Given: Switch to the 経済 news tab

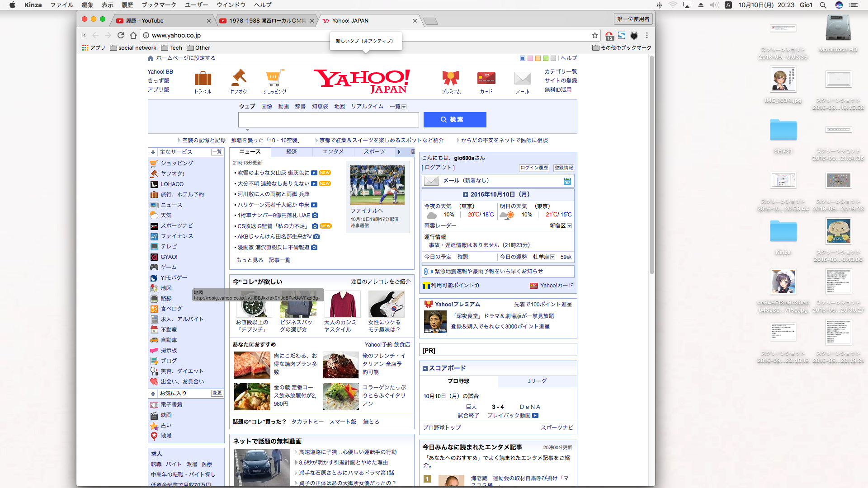Looking at the screenshot, I should point(292,152).
